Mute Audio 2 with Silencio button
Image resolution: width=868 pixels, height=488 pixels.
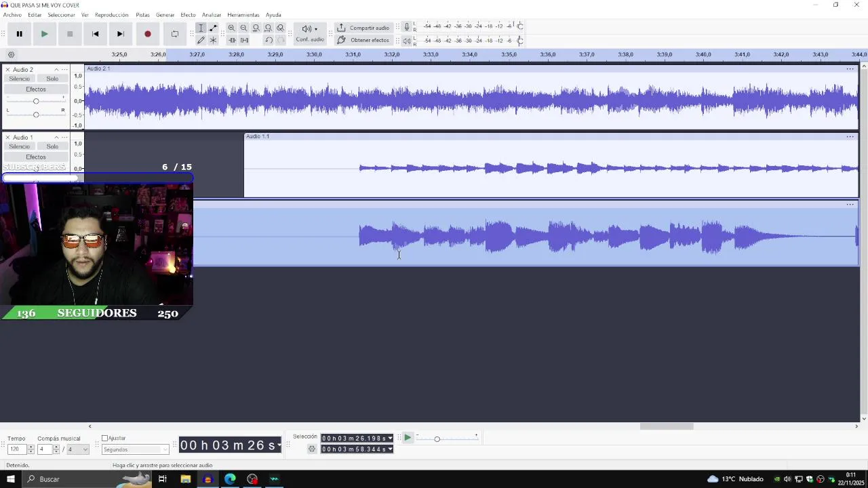coord(20,79)
